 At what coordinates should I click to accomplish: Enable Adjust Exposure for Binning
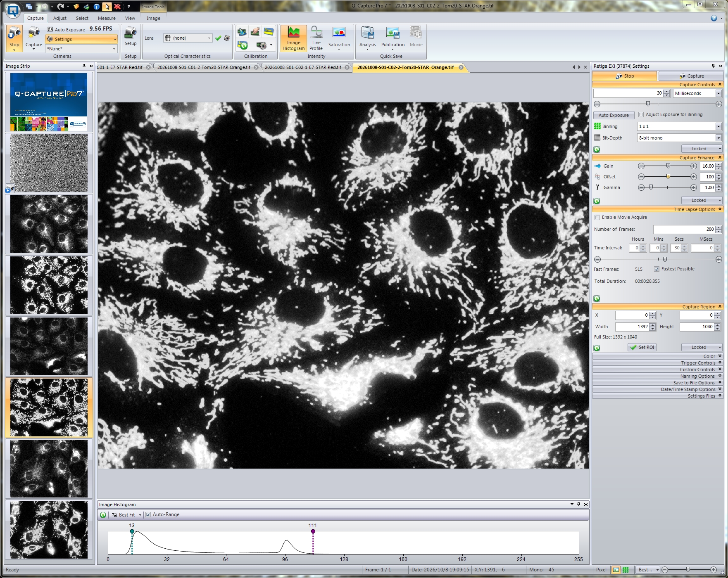click(641, 115)
